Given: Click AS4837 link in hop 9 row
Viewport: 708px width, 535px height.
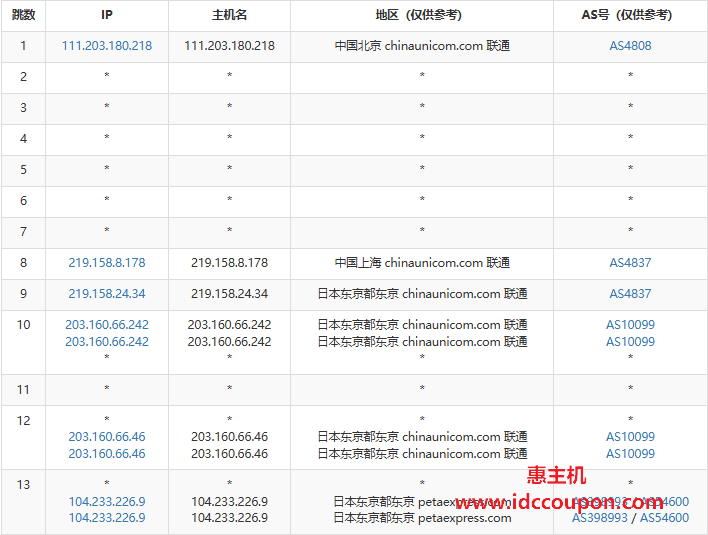Looking at the screenshot, I should click(630, 294).
